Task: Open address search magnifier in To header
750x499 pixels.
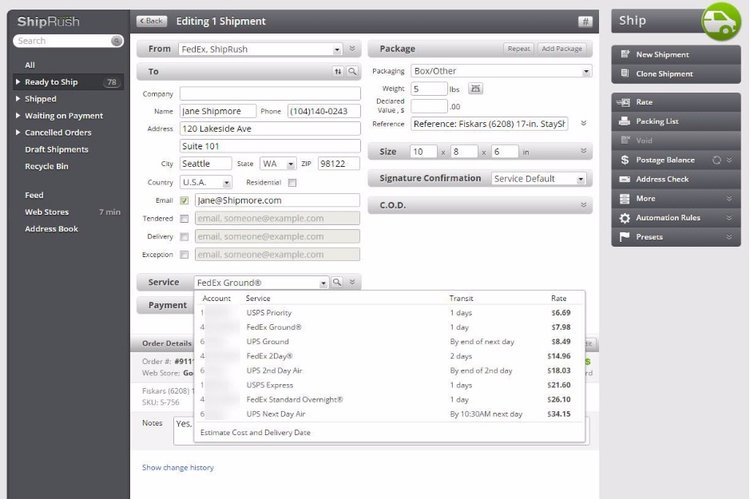Action: pyautogui.click(x=353, y=71)
